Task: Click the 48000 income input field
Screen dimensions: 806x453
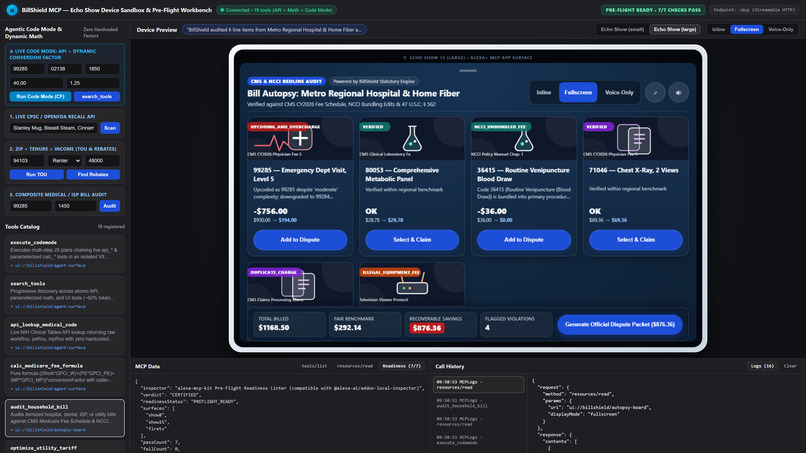Action: (x=102, y=160)
